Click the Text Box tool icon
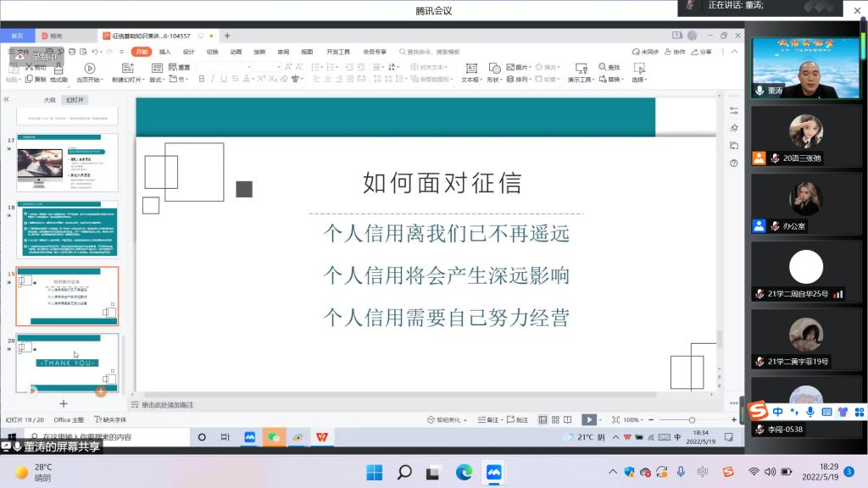Screen dimensions: 868x488 click(471, 68)
